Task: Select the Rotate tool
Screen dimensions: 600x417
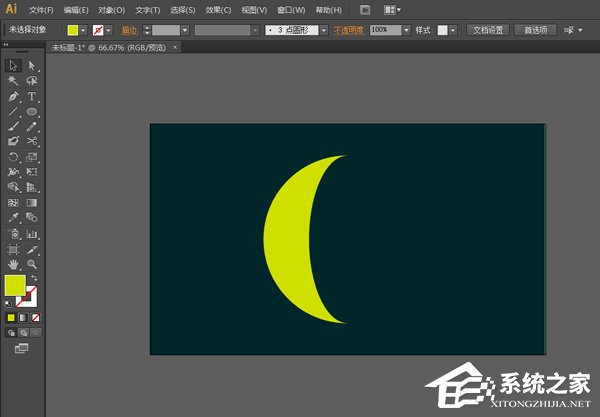Action: pos(13,157)
